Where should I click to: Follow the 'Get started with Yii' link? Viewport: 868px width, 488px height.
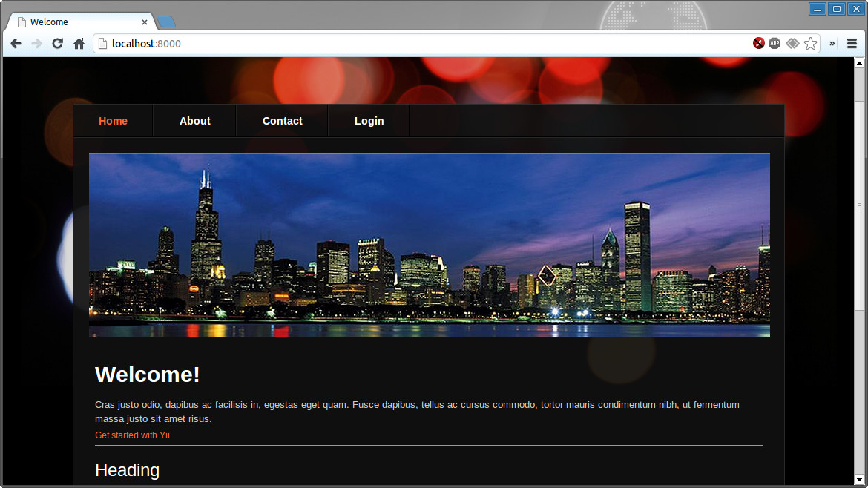click(132, 435)
